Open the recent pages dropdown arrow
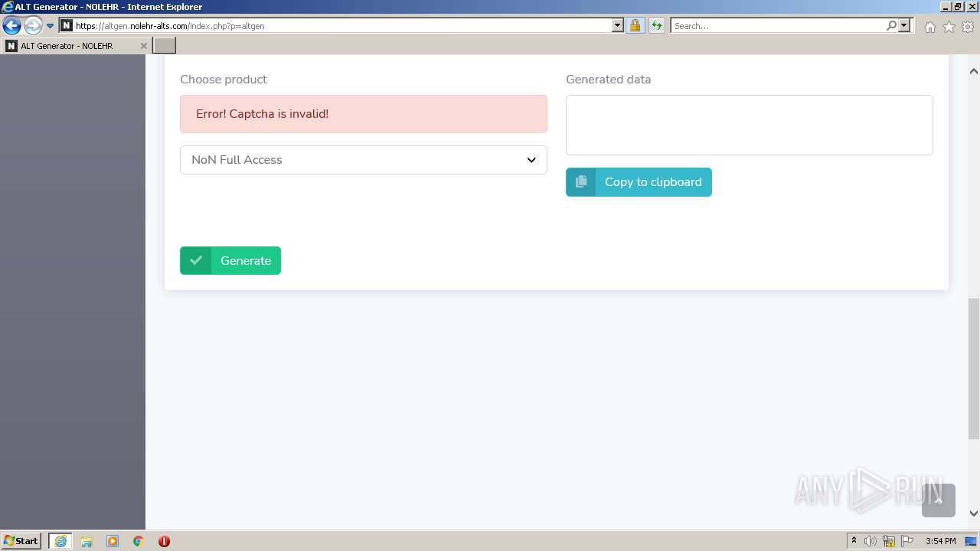 click(x=51, y=26)
